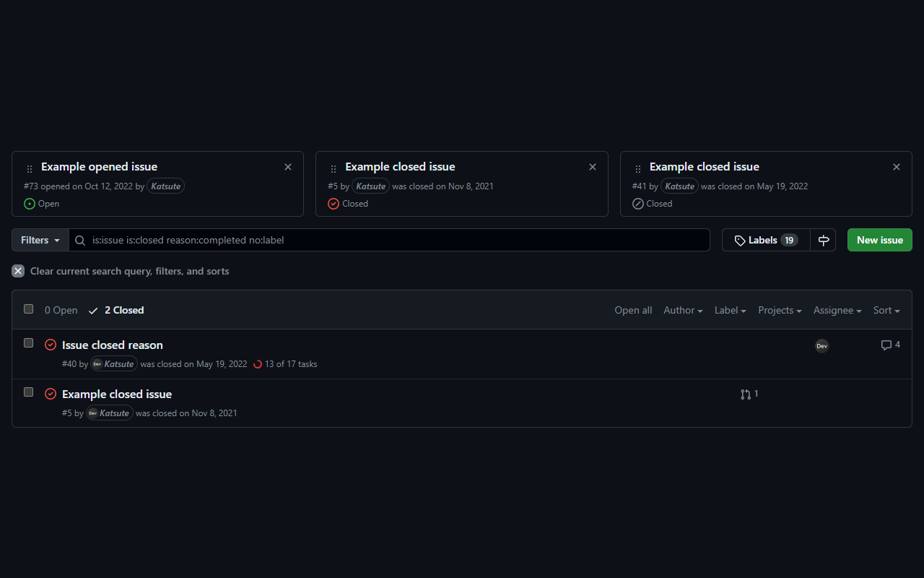The image size is (924, 578).
Task: Click Katsute author badge on pinned card #73
Action: [166, 186]
